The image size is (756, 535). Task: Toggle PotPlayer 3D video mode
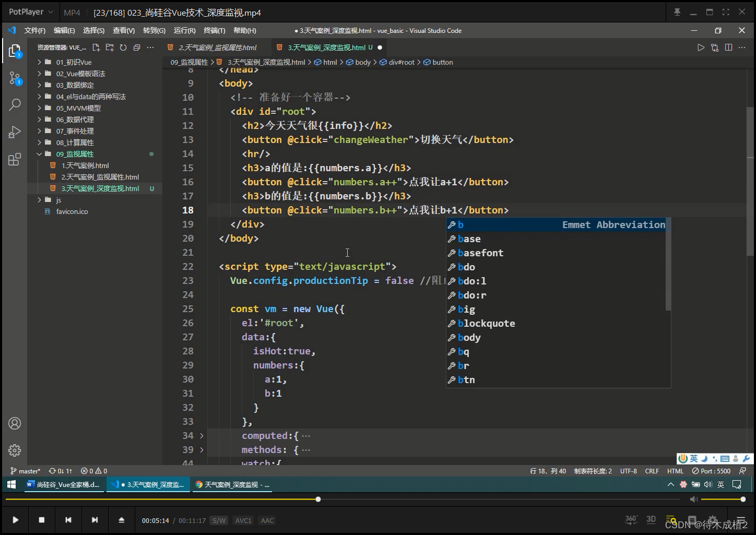coord(651,519)
